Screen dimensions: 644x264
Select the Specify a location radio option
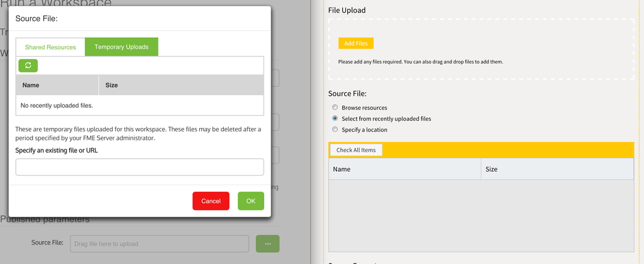(x=335, y=130)
